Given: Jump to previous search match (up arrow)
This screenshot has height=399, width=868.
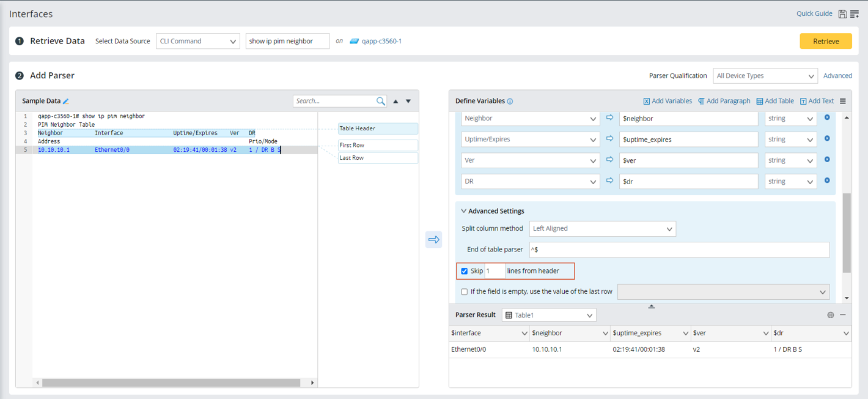Looking at the screenshot, I should pos(395,101).
